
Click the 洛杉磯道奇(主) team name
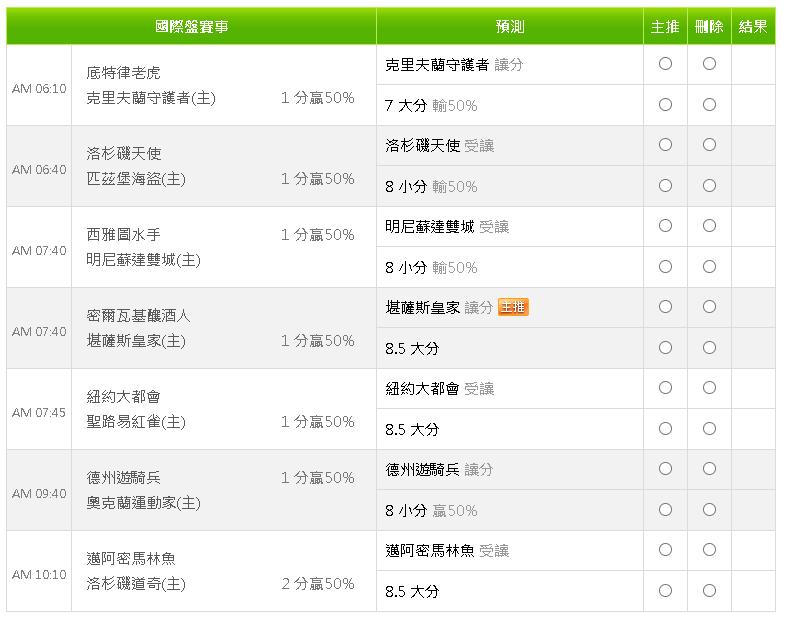pyautogui.click(x=136, y=584)
